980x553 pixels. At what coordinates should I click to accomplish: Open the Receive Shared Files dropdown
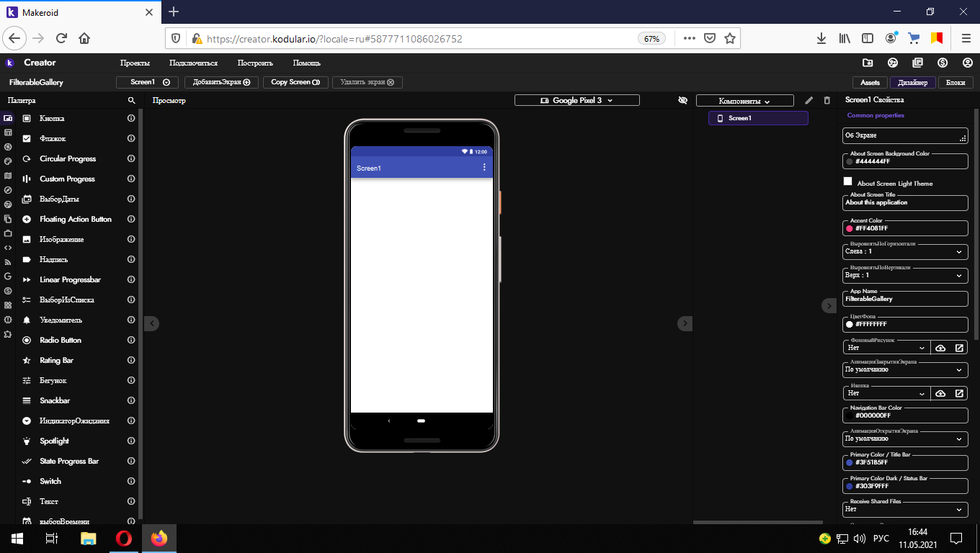tap(904, 509)
